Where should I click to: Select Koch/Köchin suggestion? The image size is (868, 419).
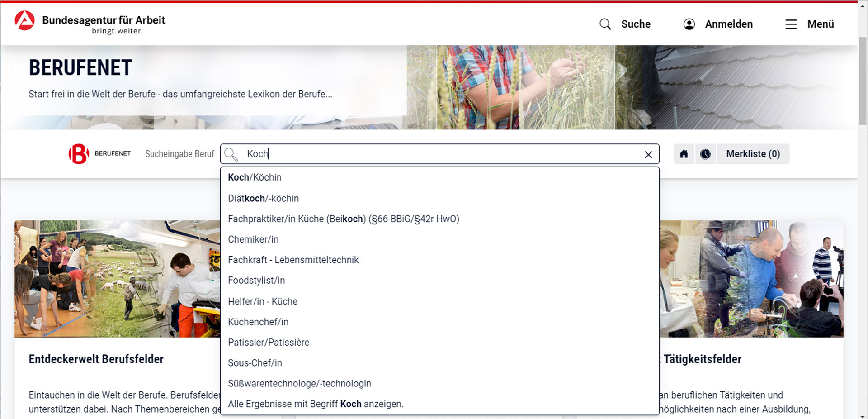tap(255, 177)
